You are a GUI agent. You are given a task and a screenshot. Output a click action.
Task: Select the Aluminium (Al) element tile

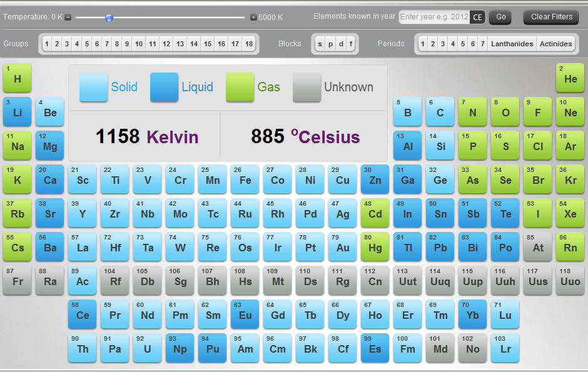[408, 145]
